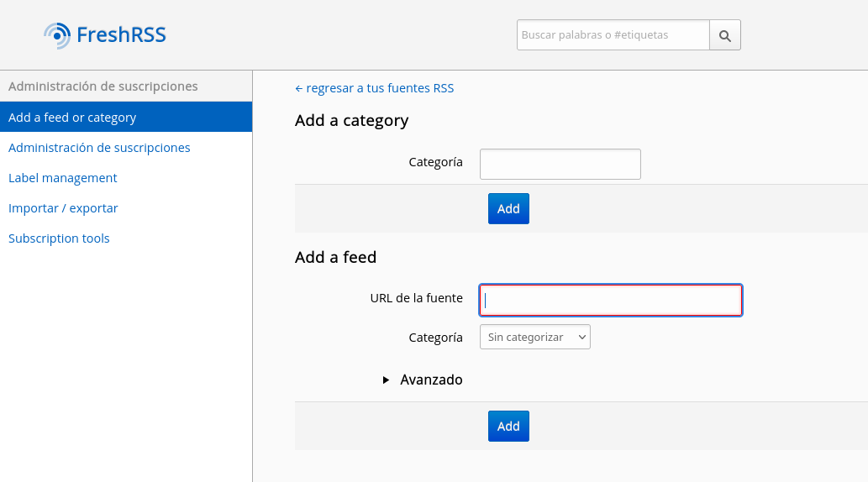Go to 'Importar / exportar' page
The height and width of the screenshot is (482, 868).
pos(63,208)
